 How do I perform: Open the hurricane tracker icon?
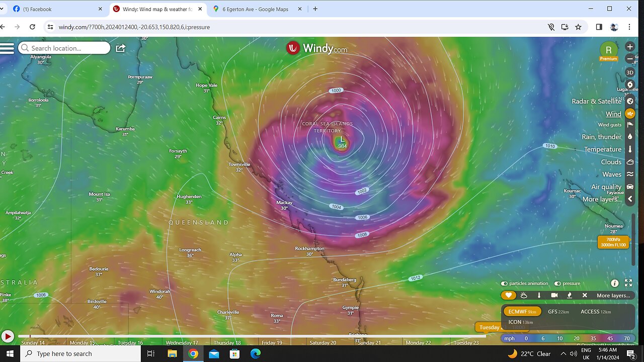coord(630,84)
